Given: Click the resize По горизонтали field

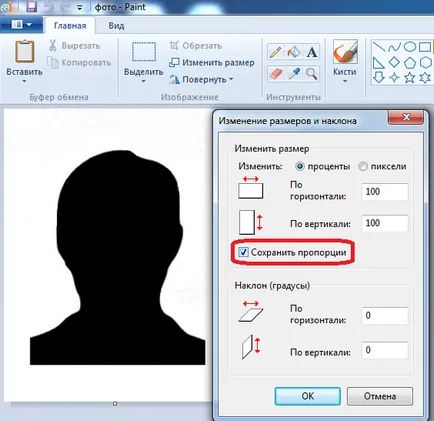Looking at the screenshot, I should pos(385,192).
